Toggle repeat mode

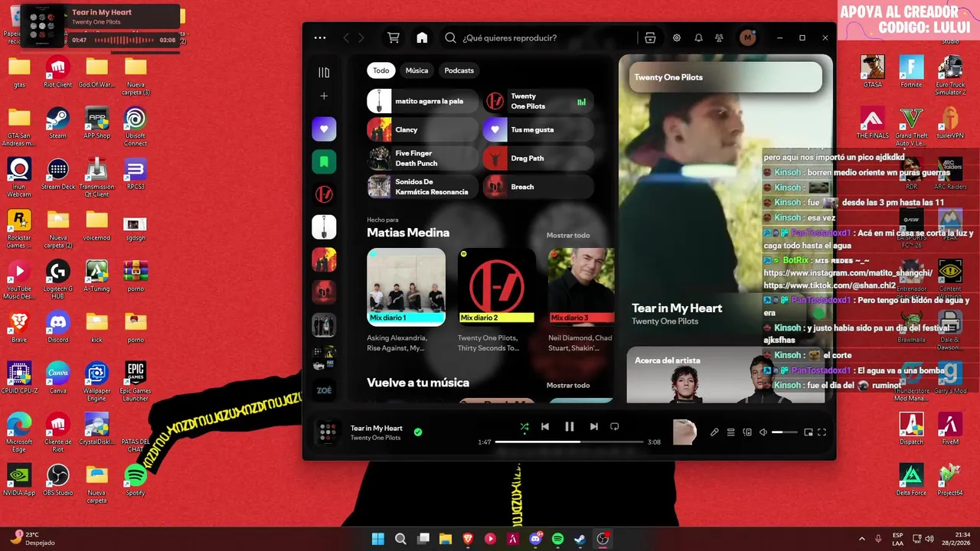[615, 426]
